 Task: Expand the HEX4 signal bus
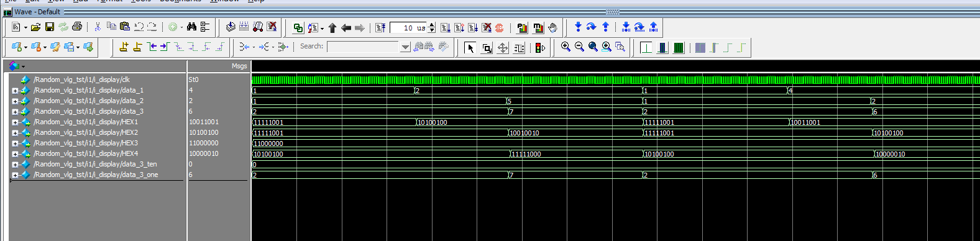(15, 154)
